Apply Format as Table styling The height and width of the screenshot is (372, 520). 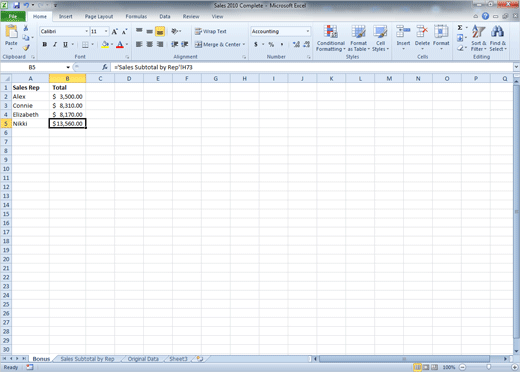click(x=359, y=38)
